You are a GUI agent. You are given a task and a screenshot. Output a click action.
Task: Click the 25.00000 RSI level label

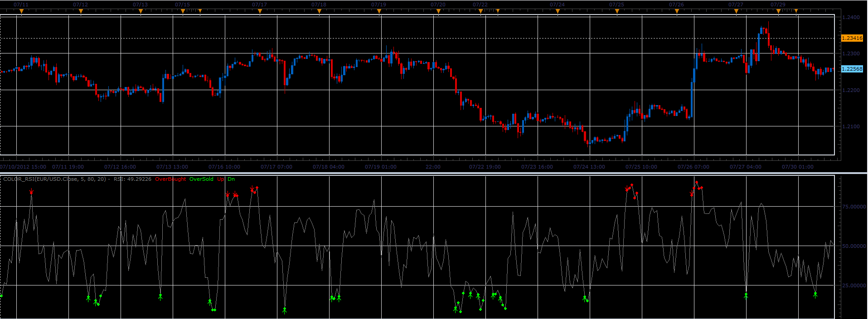[854, 285]
